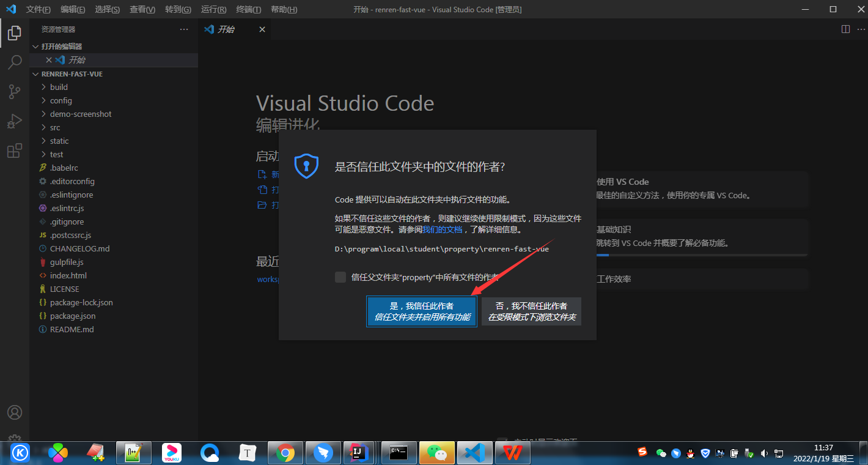This screenshot has width=868, height=465.
Task: Open Chrome from the taskbar
Action: (285, 453)
